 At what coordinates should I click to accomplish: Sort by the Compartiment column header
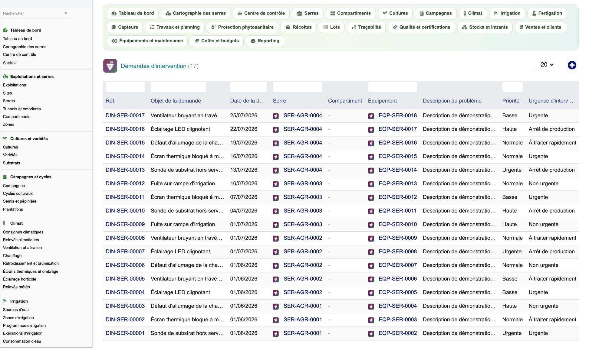[345, 101]
